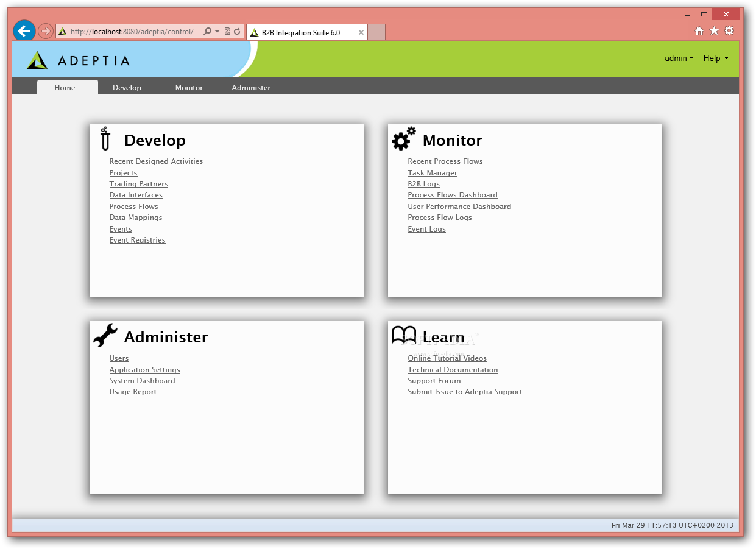Open the System Dashboard link

pos(142,381)
